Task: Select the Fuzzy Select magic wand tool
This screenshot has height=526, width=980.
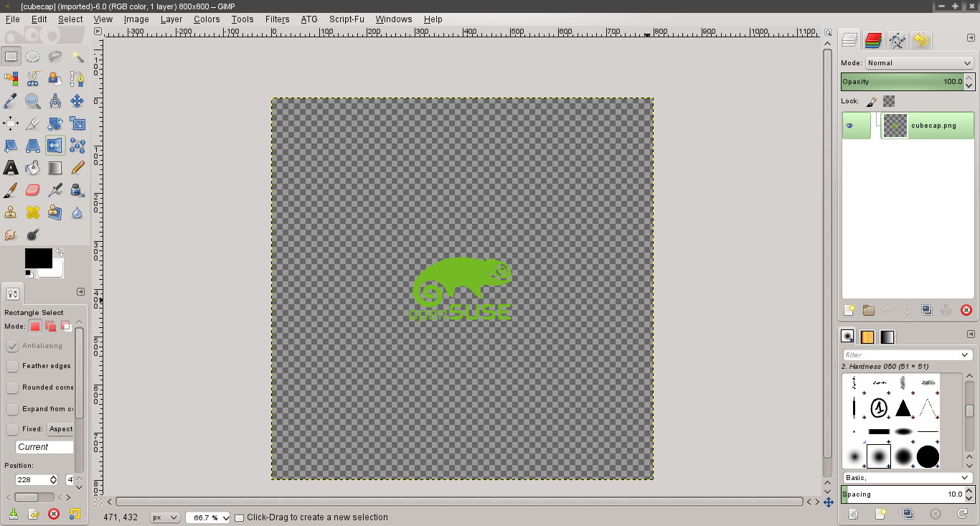Action: (x=77, y=57)
